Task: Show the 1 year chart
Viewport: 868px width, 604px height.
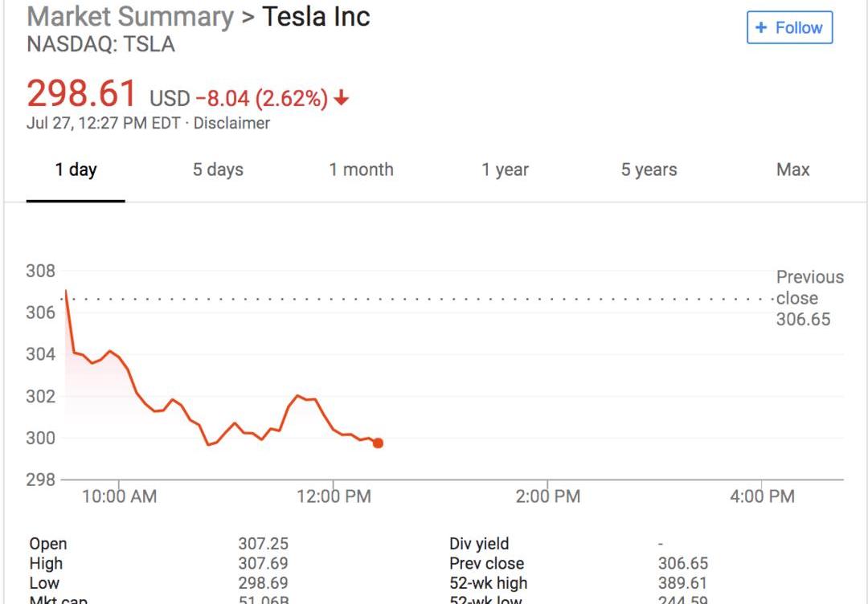Action: click(505, 170)
